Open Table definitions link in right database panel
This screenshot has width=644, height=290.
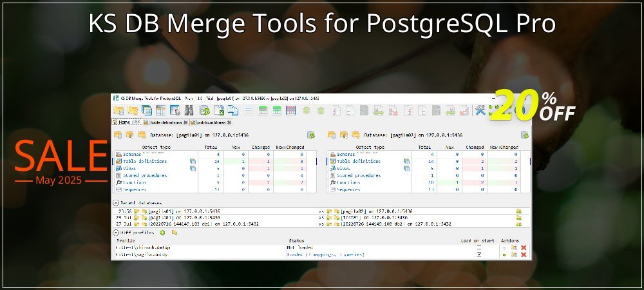click(x=359, y=161)
